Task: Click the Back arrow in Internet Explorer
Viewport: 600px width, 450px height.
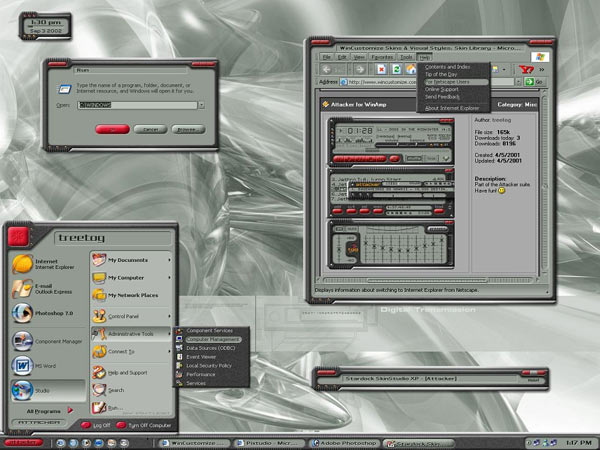Action: coord(326,69)
